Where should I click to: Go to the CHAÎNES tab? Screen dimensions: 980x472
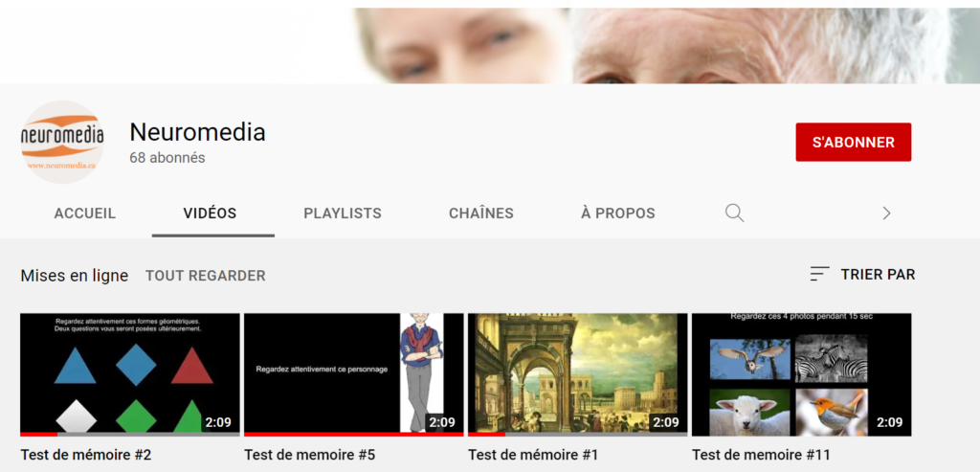click(x=481, y=214)
